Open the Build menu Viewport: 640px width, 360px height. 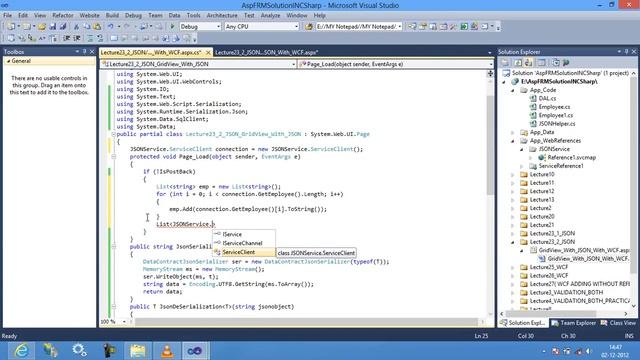pos(112,16)
